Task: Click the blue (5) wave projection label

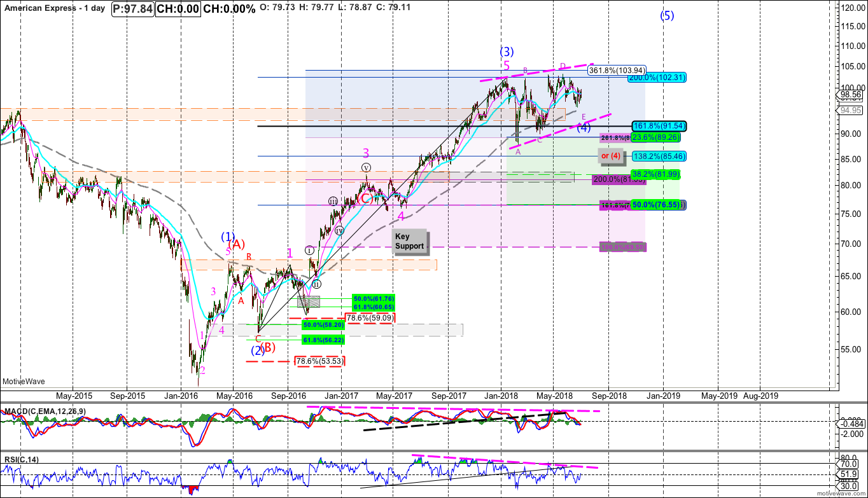Action: [x=666, y=16]
